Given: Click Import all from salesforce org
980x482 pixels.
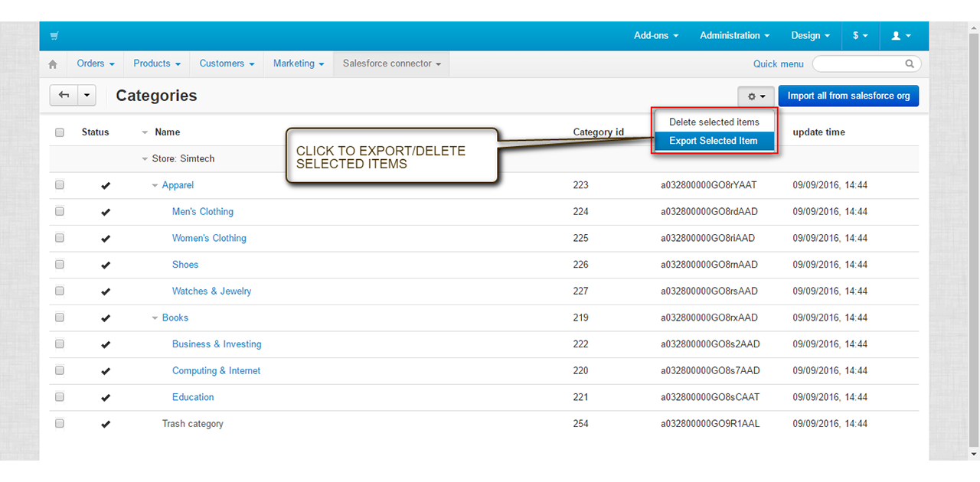Looking at the screenshot, I should tap(848, 96).
